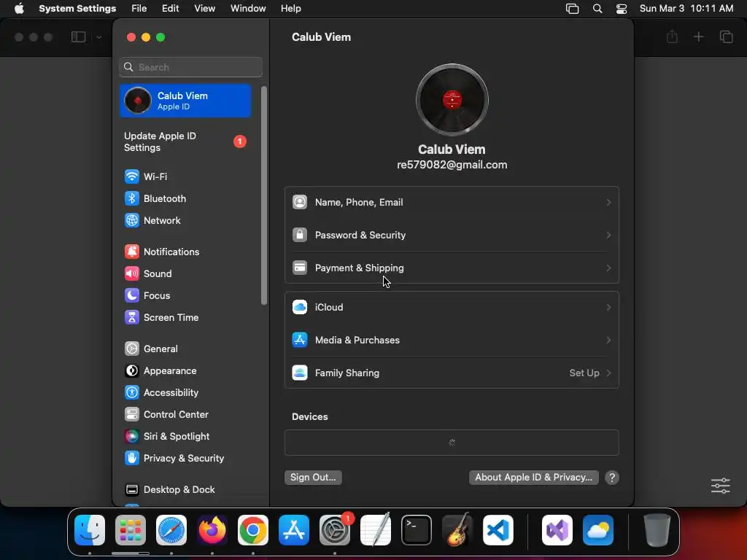Screen dimensions: 747x560
Task: Open Wi-Fi settings in sidebar
Action: coord(146,176)
